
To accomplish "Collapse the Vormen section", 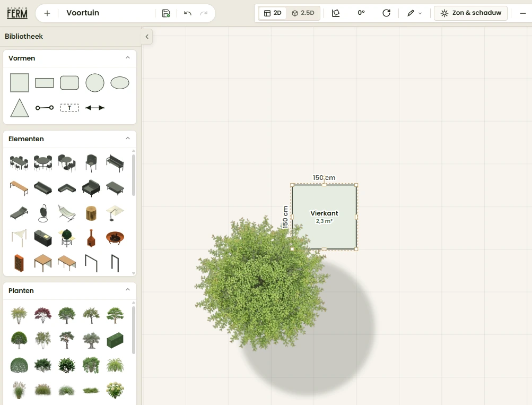I will coord(128,58).
